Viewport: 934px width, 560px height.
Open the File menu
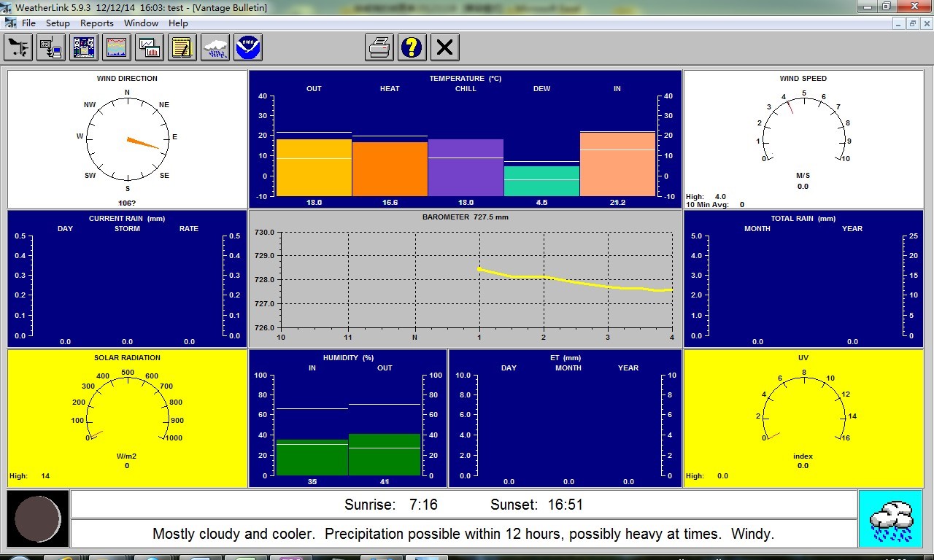pos(28,23)
